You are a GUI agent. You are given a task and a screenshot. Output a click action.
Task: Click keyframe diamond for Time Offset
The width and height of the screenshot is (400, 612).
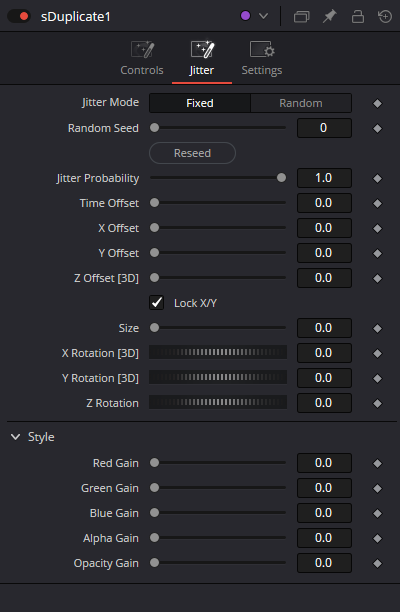coord(377,203)
